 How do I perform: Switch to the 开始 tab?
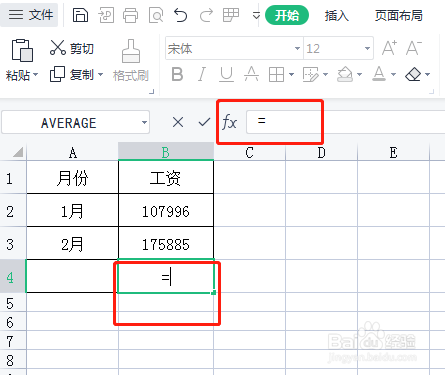(287, 15)
